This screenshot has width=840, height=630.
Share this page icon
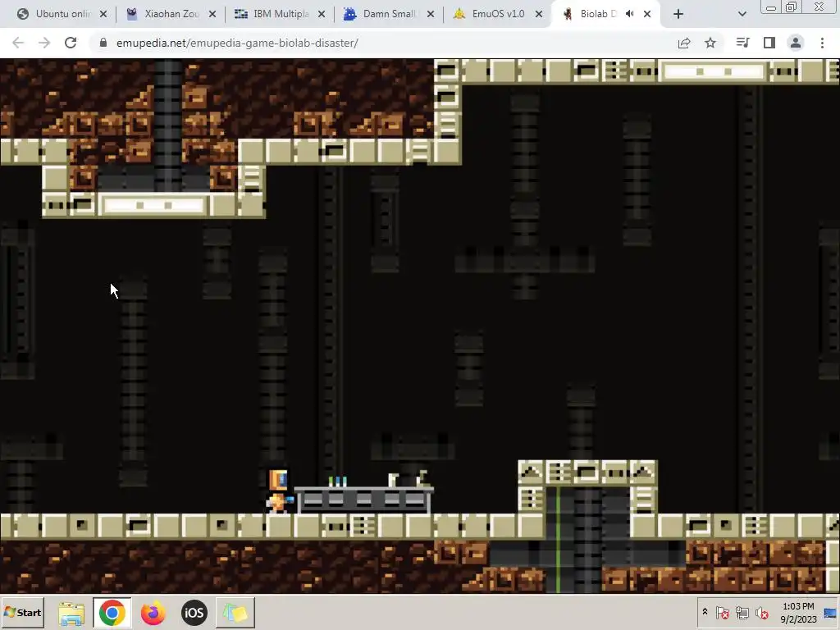point(684,43)
